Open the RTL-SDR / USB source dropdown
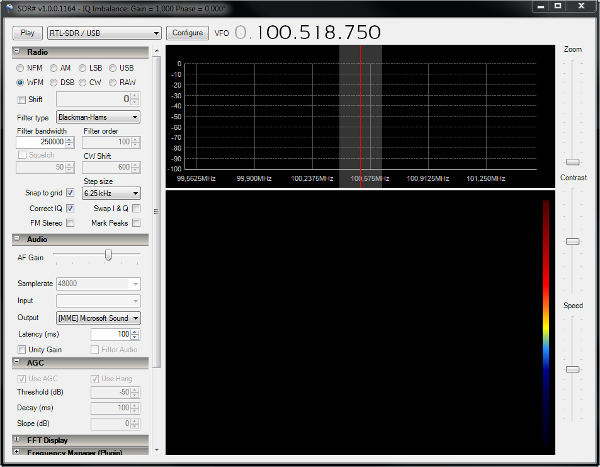Viewport: 600px width, 467px height. coord(104,33)
